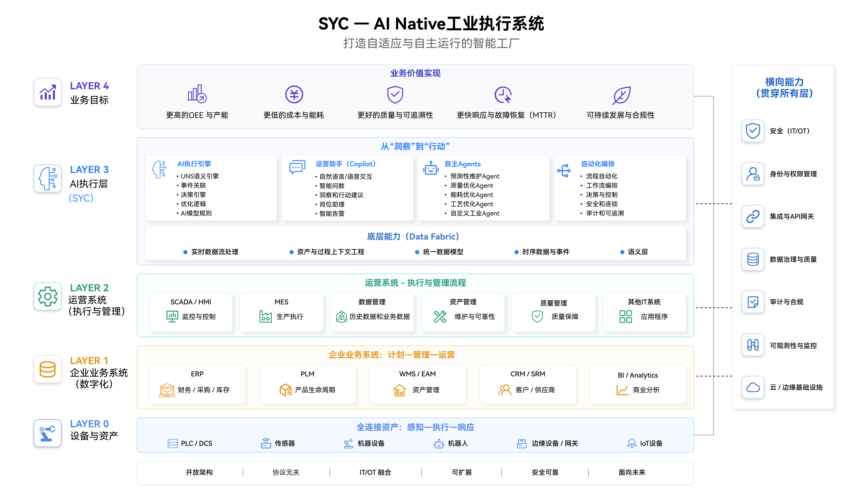The image size is (868, 498).
Task: Click the 云/边缘基础设施 cloud icon
Action: 753,387
